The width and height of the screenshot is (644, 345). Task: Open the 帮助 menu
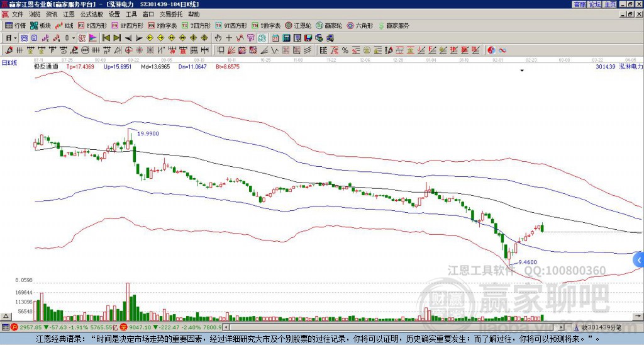click(194, 14)
